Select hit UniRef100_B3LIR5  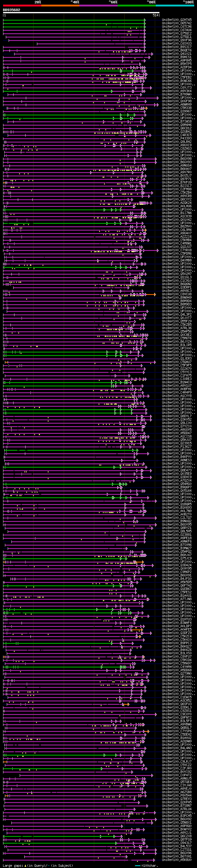click(x=177, y=345)
